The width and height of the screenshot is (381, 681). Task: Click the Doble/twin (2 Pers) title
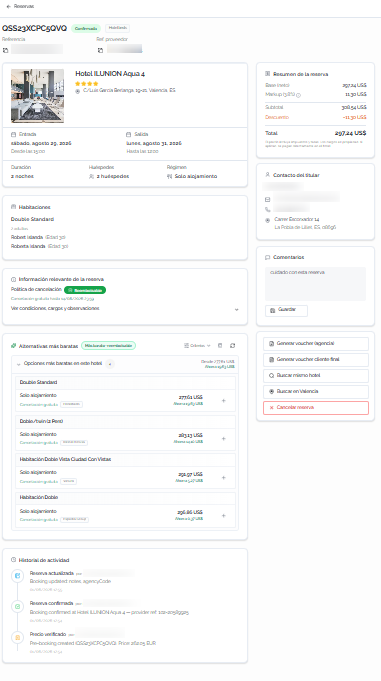click(x=42, y=421)
